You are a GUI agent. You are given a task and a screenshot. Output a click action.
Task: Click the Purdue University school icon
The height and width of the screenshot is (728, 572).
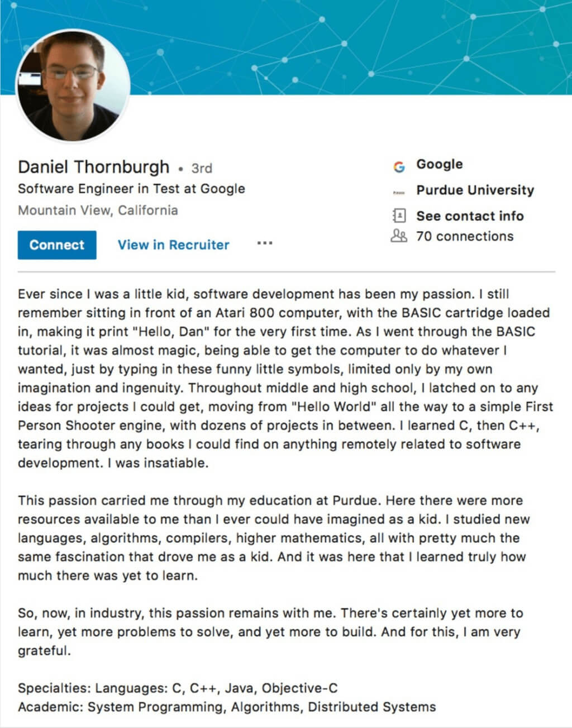(398, 190)
